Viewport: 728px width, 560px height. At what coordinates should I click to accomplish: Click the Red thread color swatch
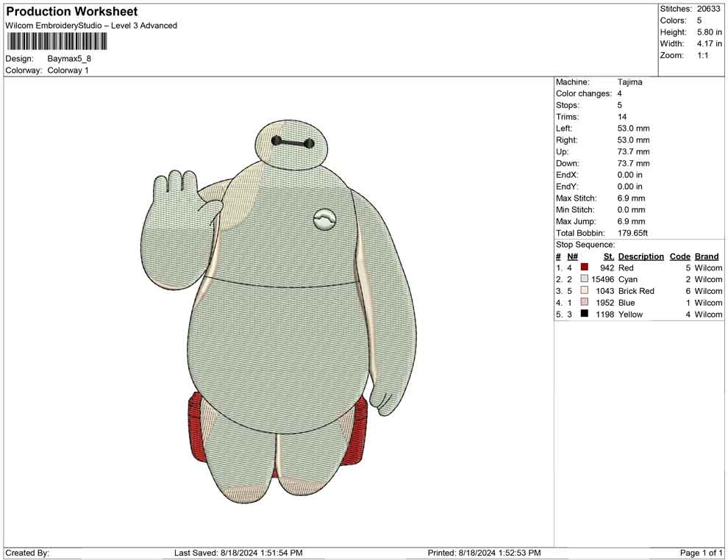584,268
